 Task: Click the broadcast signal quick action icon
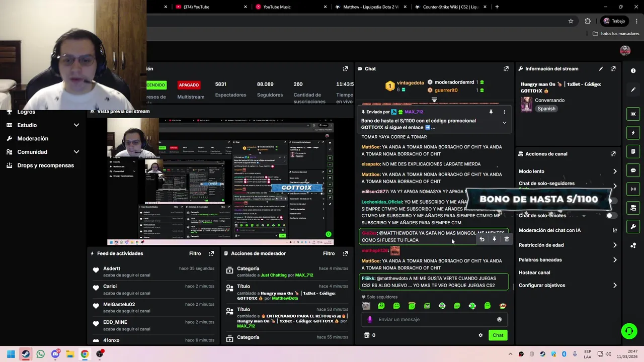click(x=633, y=189)
